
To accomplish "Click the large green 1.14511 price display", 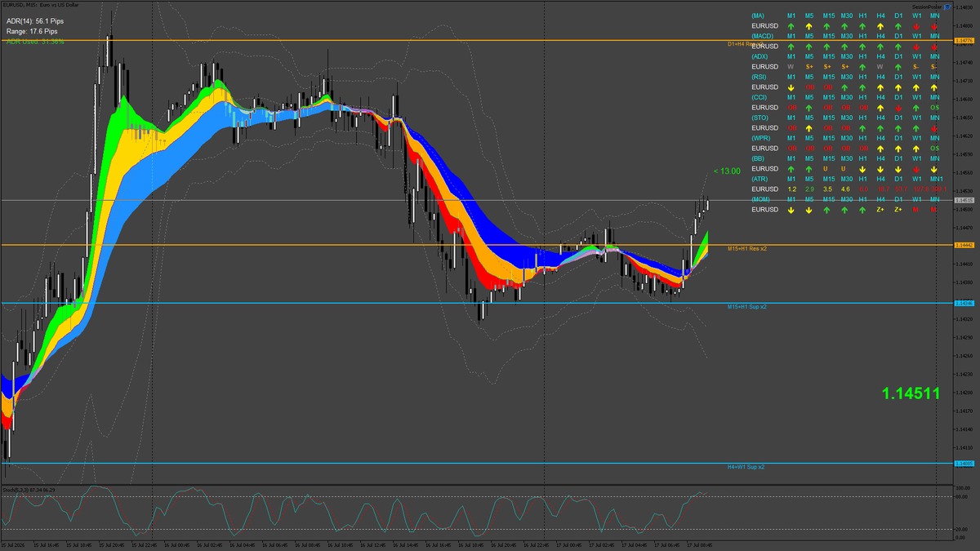I will tap(911, 393).
